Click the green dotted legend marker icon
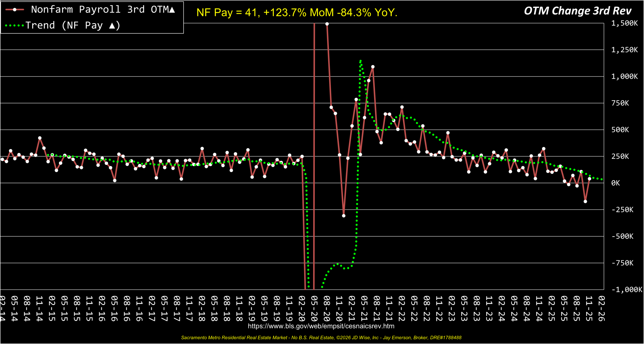The width and height of the screenshot is (644, 344). click(x=15, y=25)
